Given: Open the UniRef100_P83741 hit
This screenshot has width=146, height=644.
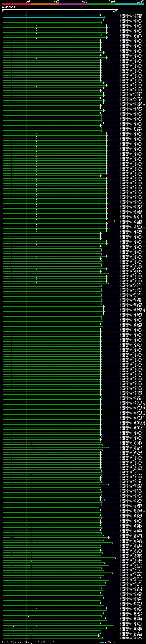Looking at the screenshot, I should (131, 226).
